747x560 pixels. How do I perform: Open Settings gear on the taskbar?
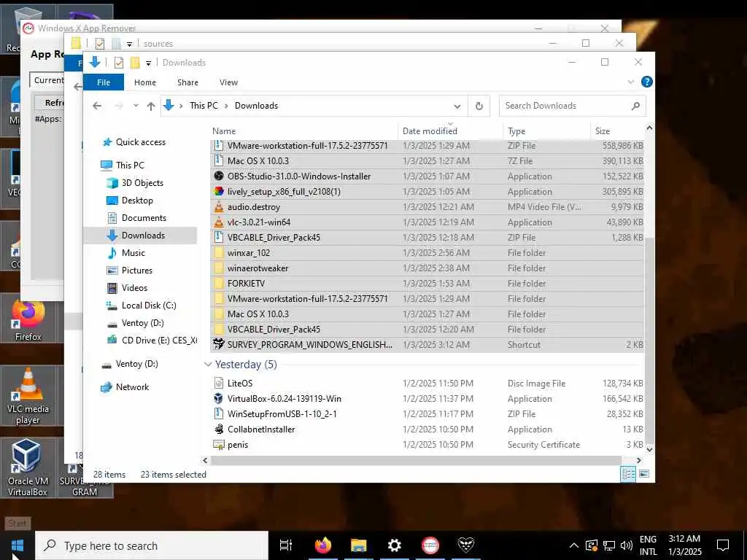point(395,545)
